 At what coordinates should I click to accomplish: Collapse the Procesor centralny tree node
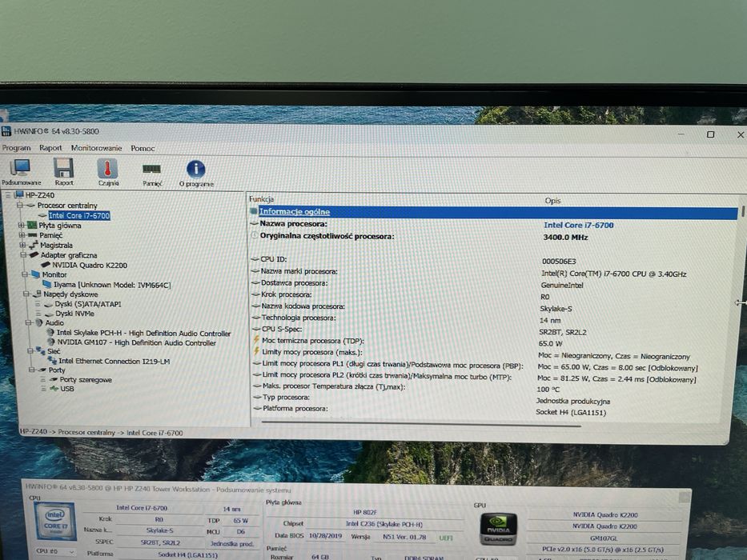pos(20,206)
